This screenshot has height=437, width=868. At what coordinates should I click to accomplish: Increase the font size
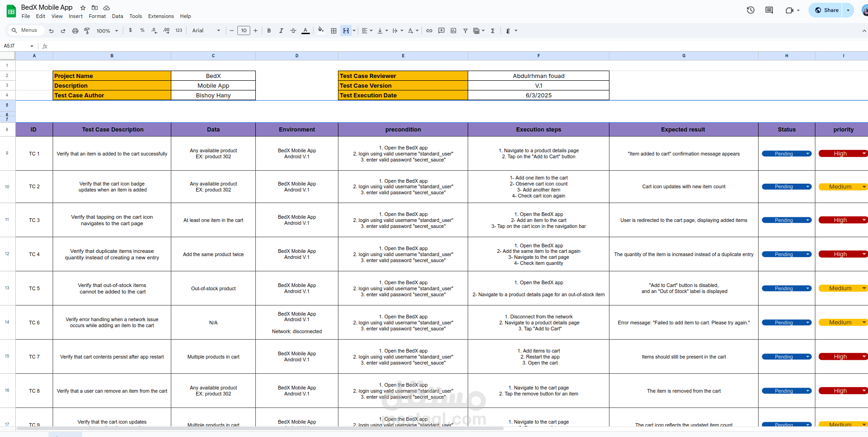[x=255, y=31]
